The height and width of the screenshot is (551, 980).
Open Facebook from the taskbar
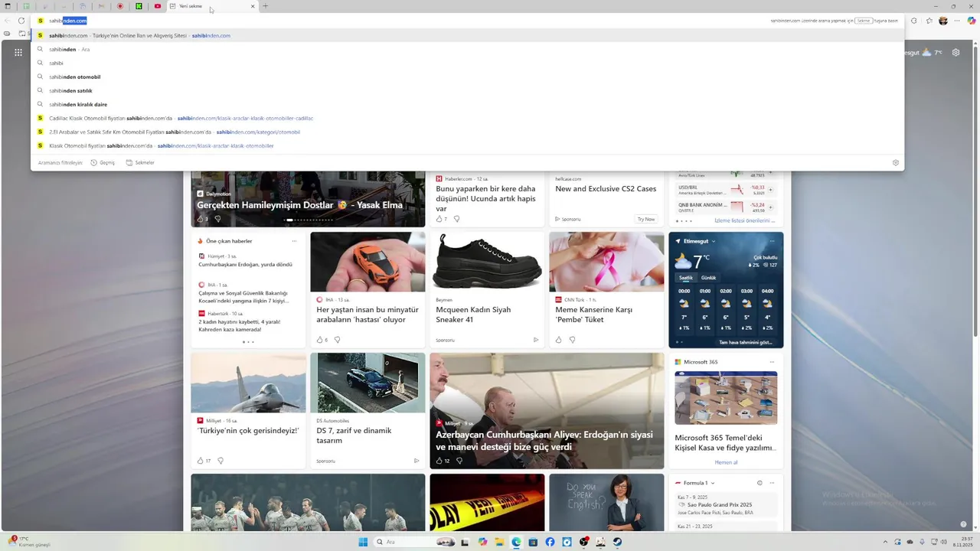coord(550,542)
